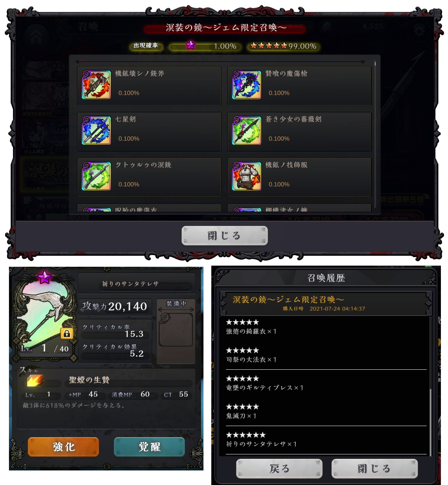Click the 機鉱壊シノ銃斧 axe weapon icon
This screenshot has width=448, height=485.
point(96,85)
